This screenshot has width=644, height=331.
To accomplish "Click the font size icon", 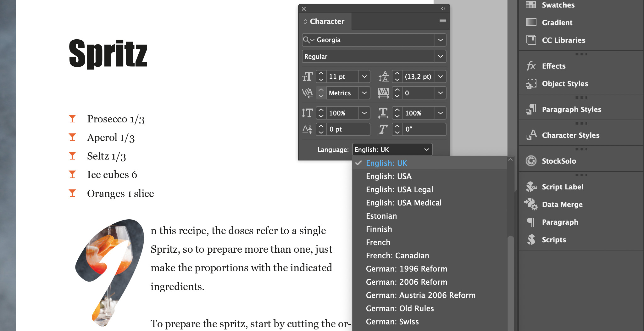I will (x=307, y=76).
